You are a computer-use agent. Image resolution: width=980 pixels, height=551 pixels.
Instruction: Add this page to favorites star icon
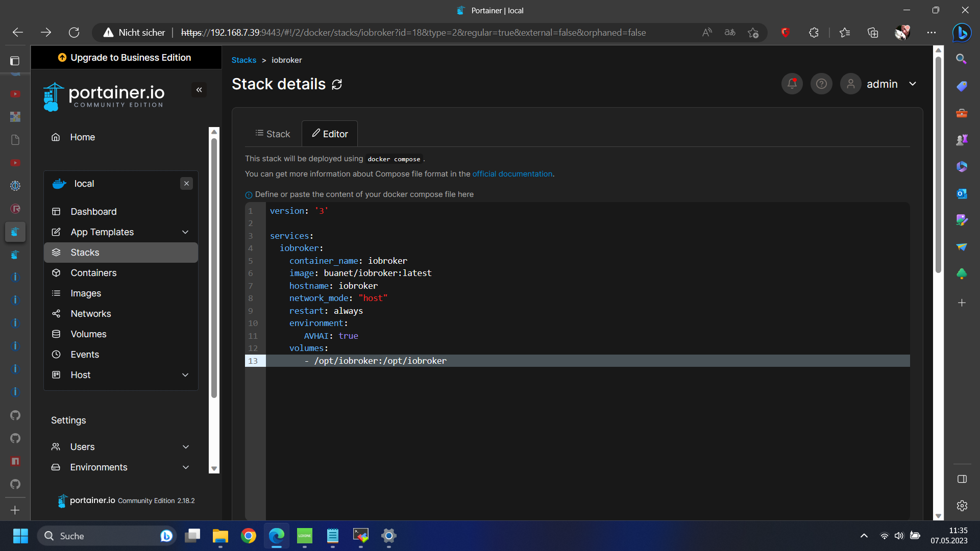tap(753, 33)
